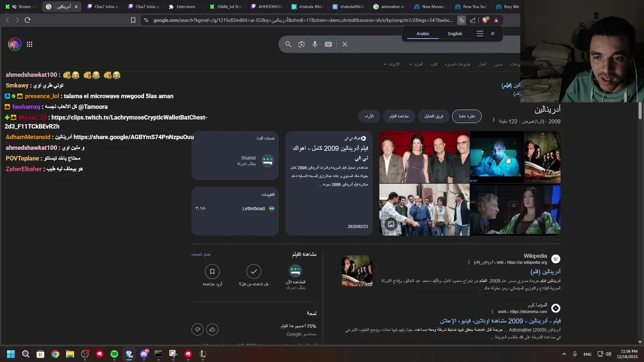Open File Explorer from the taskbar

(70, 354)
